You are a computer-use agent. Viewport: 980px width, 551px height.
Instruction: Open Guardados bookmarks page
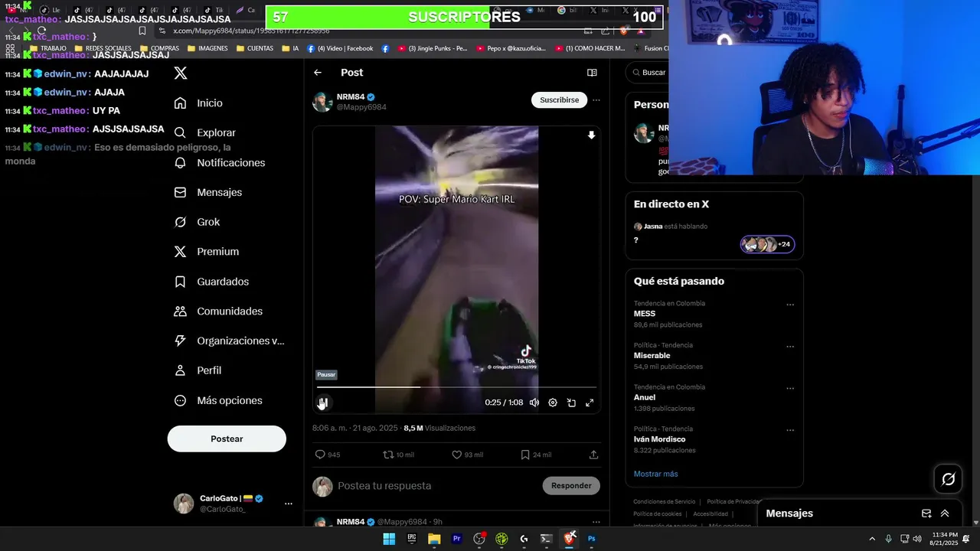[211, 282]
